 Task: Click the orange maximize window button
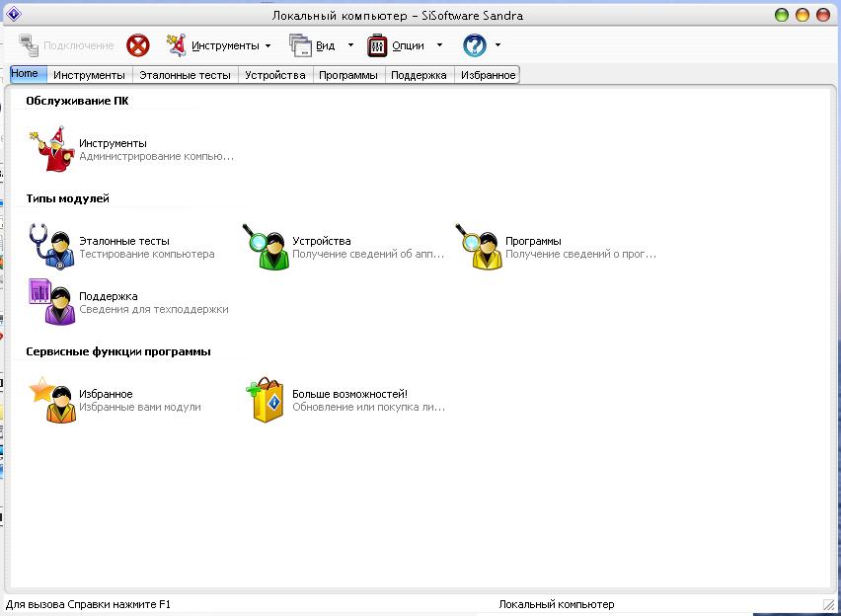[803, 15]
